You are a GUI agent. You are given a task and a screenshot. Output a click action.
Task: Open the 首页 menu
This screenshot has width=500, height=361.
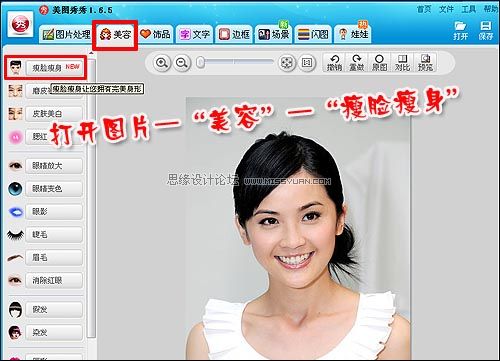(x=424, y=9)
